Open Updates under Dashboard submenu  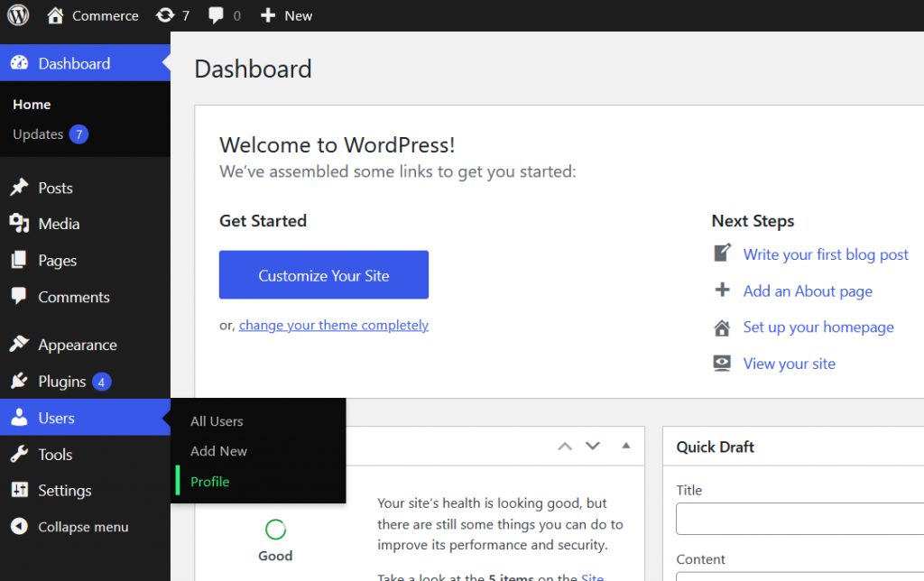pyautogui.click(x=38, y=134)
